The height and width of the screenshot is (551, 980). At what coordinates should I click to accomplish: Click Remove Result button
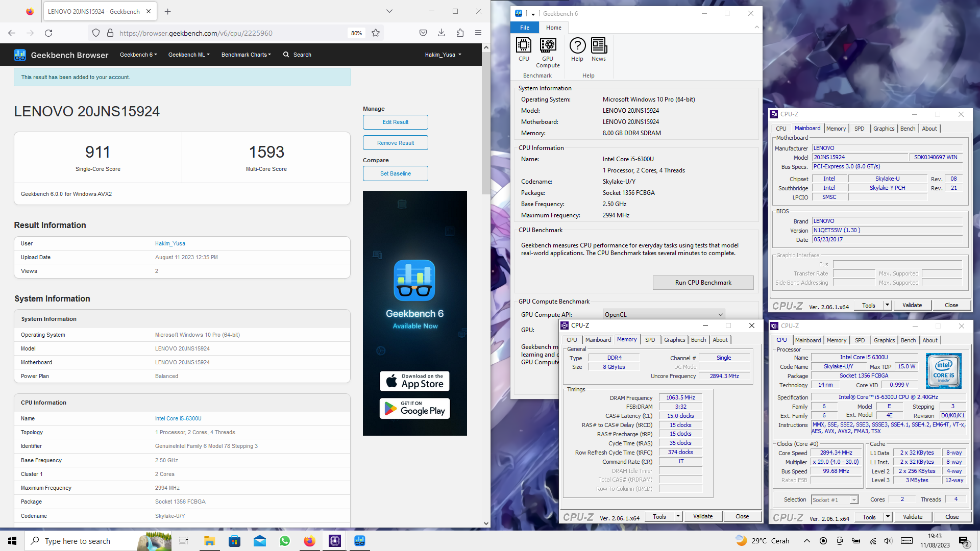[396, 143]
